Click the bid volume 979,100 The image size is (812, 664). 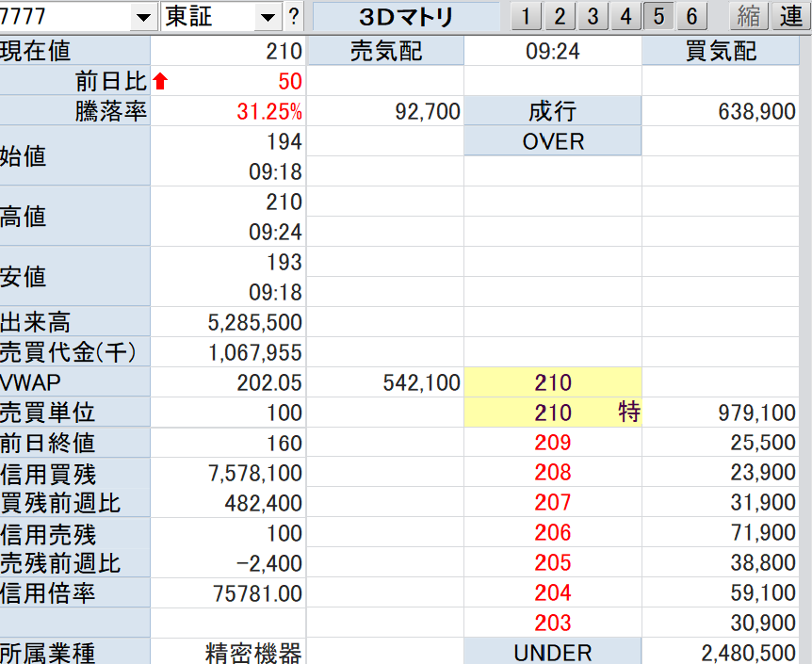(756, 413)
